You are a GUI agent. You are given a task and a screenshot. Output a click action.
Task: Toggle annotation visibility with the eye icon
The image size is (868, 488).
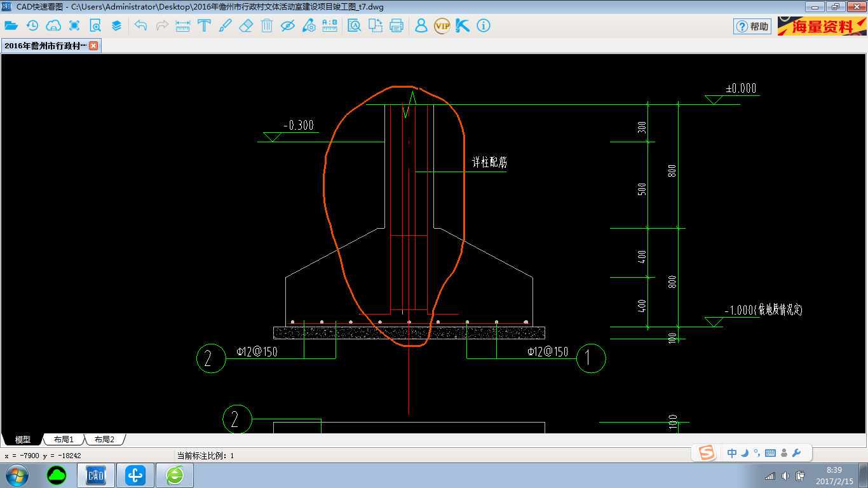click(x=288, y=26)
